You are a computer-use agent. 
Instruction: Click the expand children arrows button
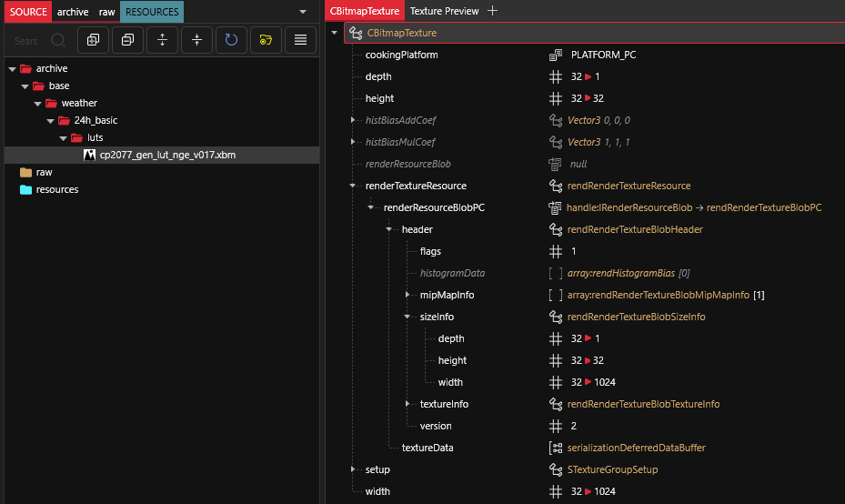click(162, 40)
